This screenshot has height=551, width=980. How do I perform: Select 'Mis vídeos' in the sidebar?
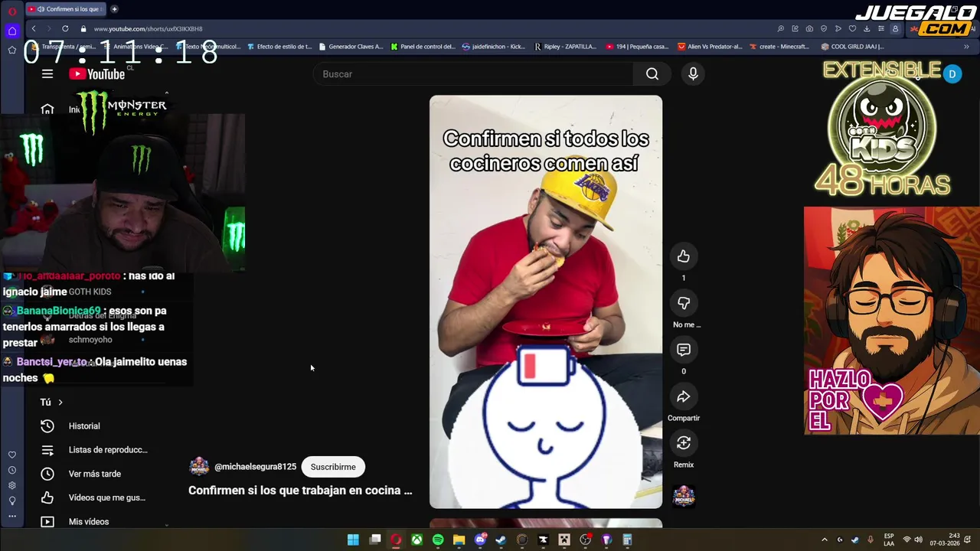pyautogui.click(x=89, y=522)
